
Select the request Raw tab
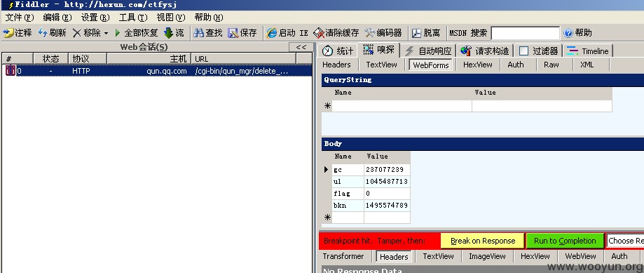[x=551, y=65]
